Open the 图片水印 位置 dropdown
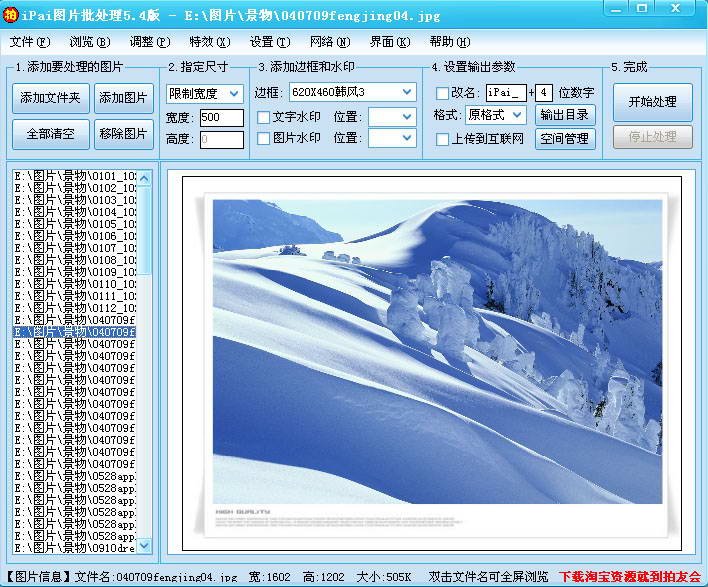Image resolution: width=708 pixels, height=587 pixels. point(392,138)
